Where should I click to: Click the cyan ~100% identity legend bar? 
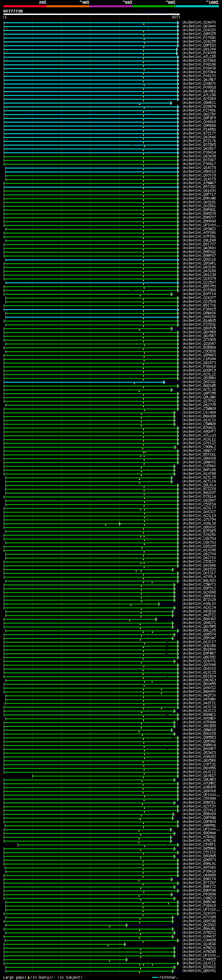pos(197,6)
